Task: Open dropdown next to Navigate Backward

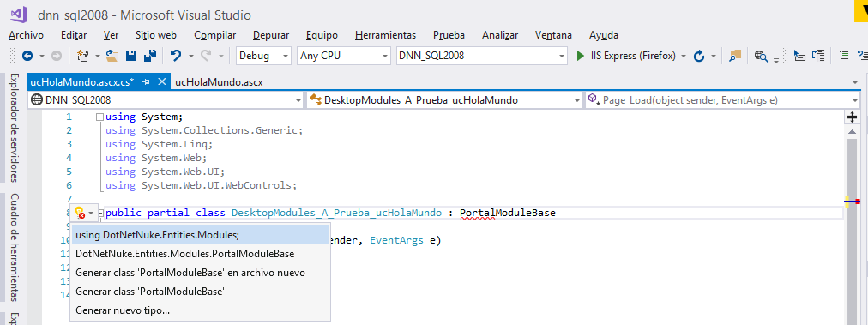Action: click(41, 56)
